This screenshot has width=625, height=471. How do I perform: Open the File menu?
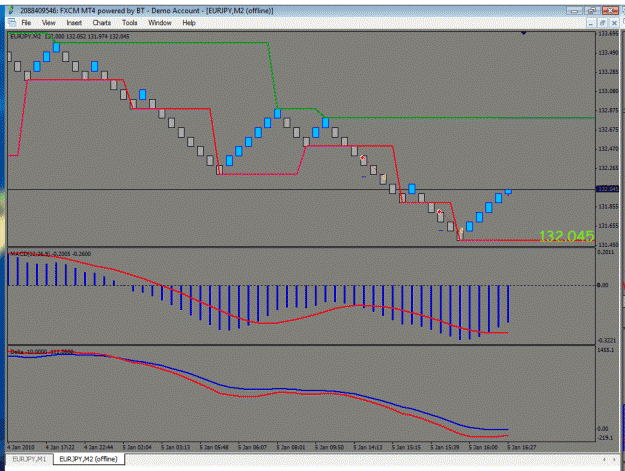[x=26, y=23]
